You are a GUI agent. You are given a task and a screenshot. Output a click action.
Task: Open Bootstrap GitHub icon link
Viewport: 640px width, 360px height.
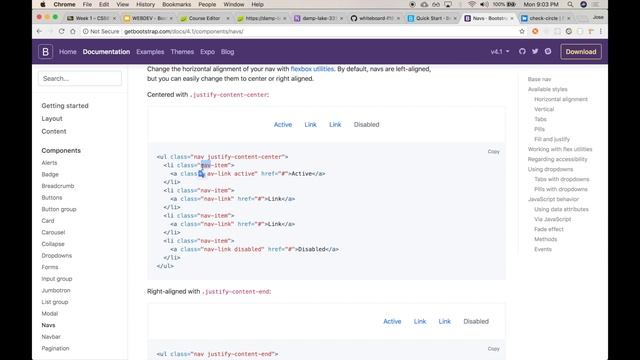[x=522, y=51]
